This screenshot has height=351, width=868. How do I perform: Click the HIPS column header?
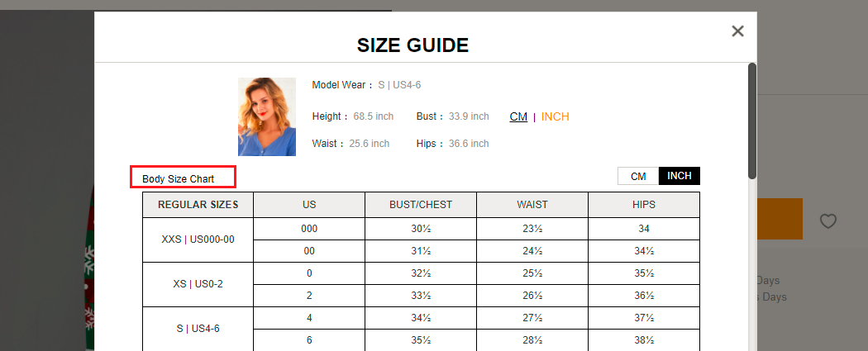point(644,205)
